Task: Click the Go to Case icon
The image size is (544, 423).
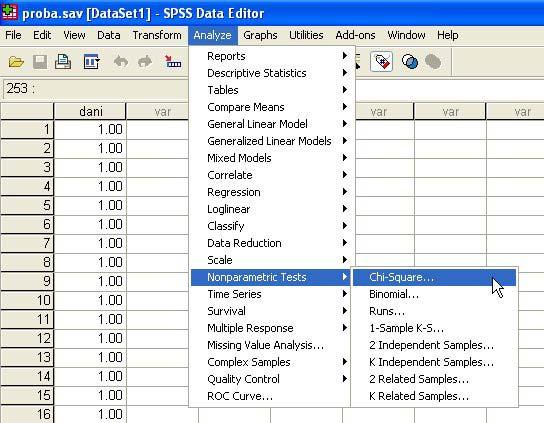Action: pos(172,62)
